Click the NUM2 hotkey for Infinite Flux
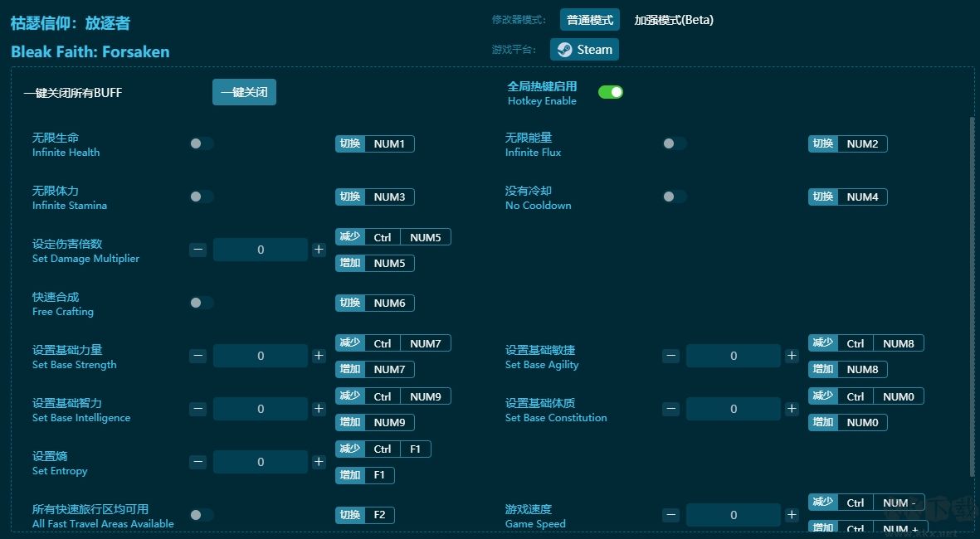The image size is (980, 539). (848, 143)
